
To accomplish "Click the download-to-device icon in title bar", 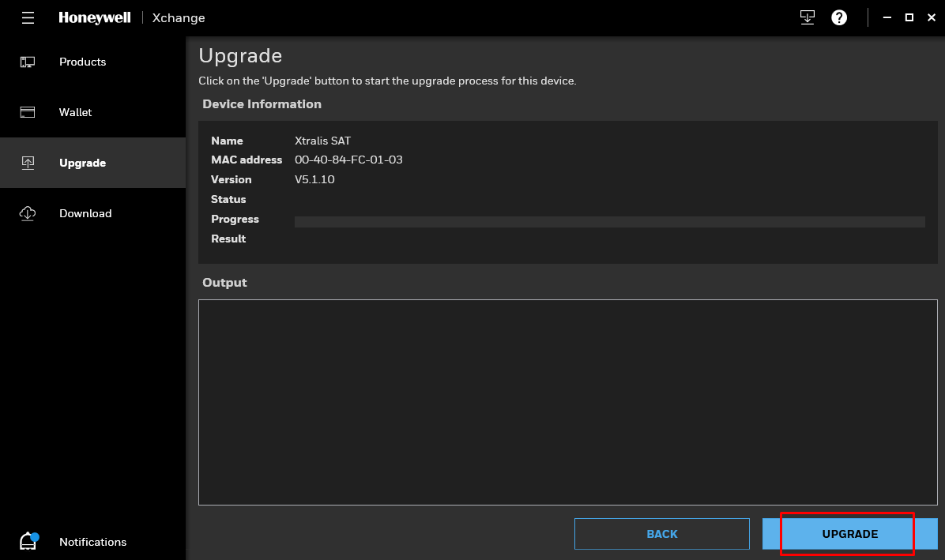I will 807,17.
